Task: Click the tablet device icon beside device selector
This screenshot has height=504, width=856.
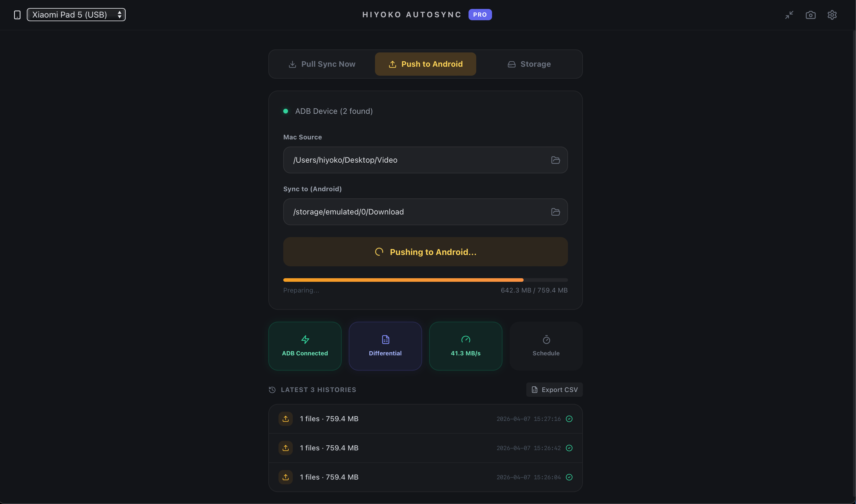Action: coord(17,15)
